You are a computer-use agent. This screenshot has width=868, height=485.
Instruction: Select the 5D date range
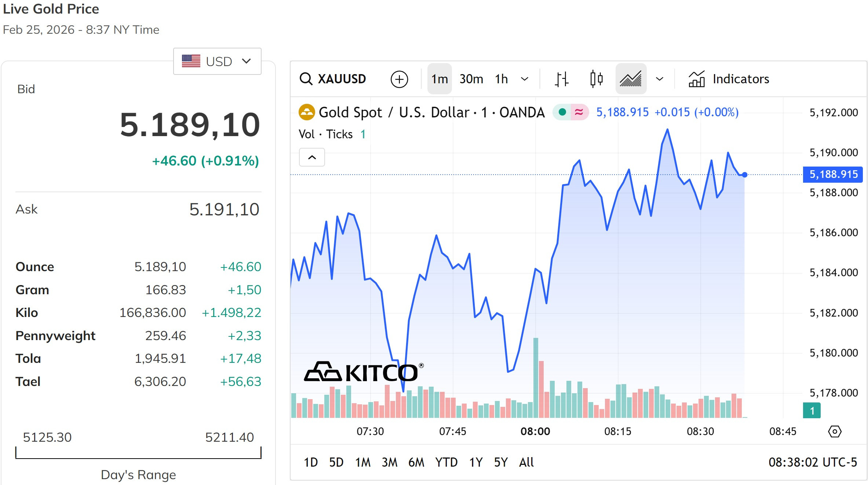click(336, 462)
